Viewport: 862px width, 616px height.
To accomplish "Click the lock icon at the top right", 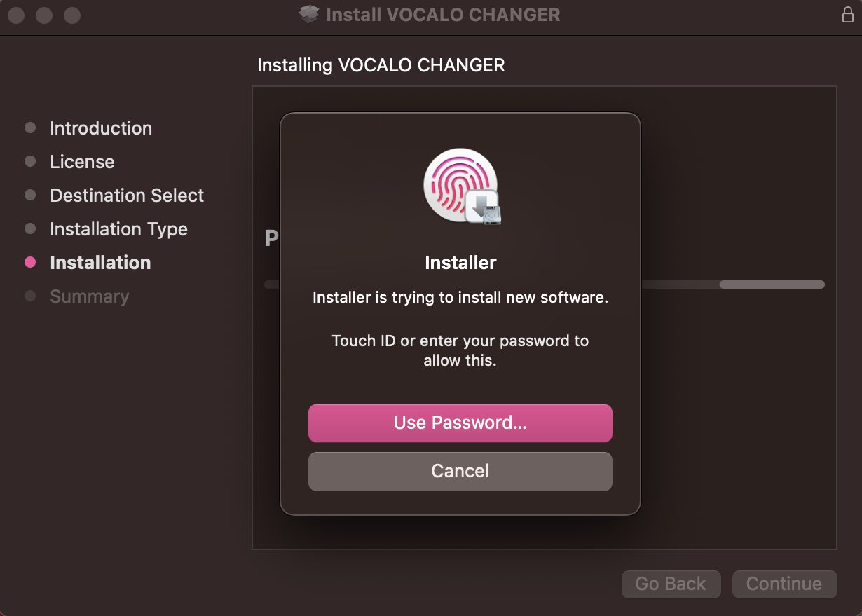I will (848, 14).
